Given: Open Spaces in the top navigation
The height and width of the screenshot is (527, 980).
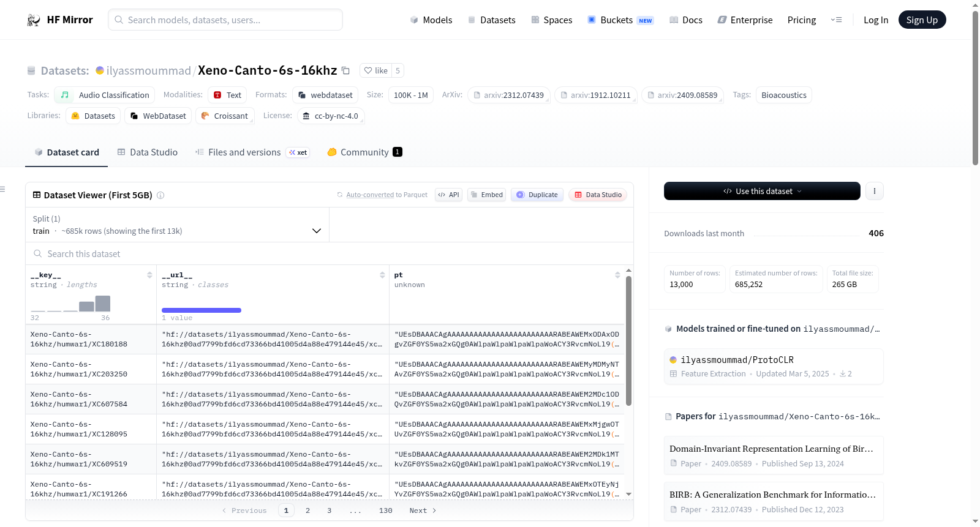Looking at the screenshot, I should tap(552, 20).
